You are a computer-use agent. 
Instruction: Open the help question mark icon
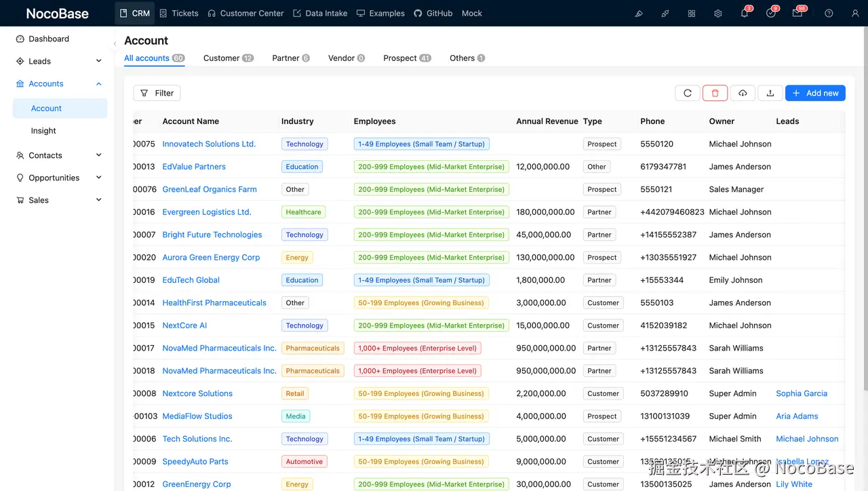[x=828, y=13]
